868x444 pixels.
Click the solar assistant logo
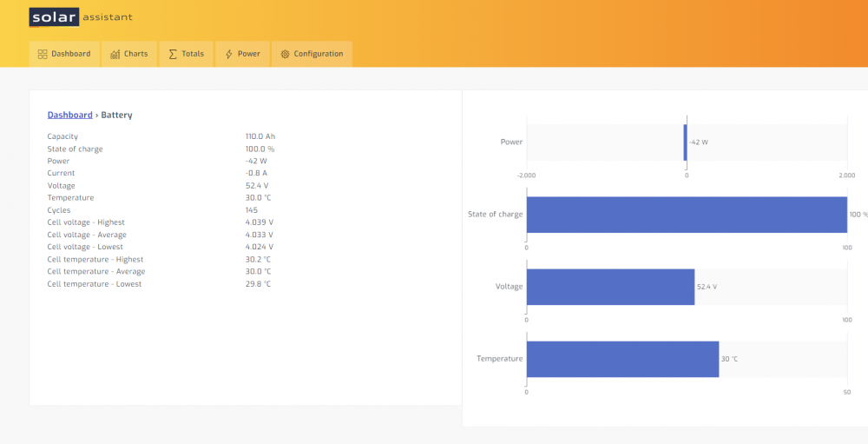[x=81, y=17]
